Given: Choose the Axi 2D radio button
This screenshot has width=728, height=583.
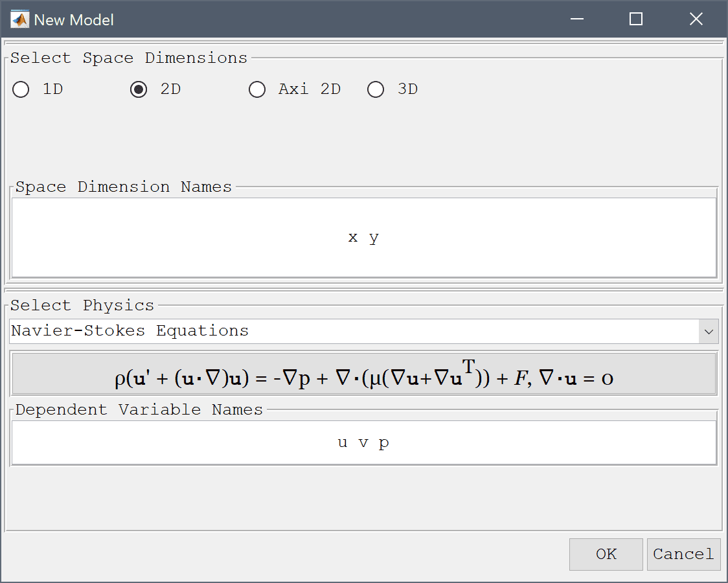Looking at the screenshot, I should [x=295, y=89].
